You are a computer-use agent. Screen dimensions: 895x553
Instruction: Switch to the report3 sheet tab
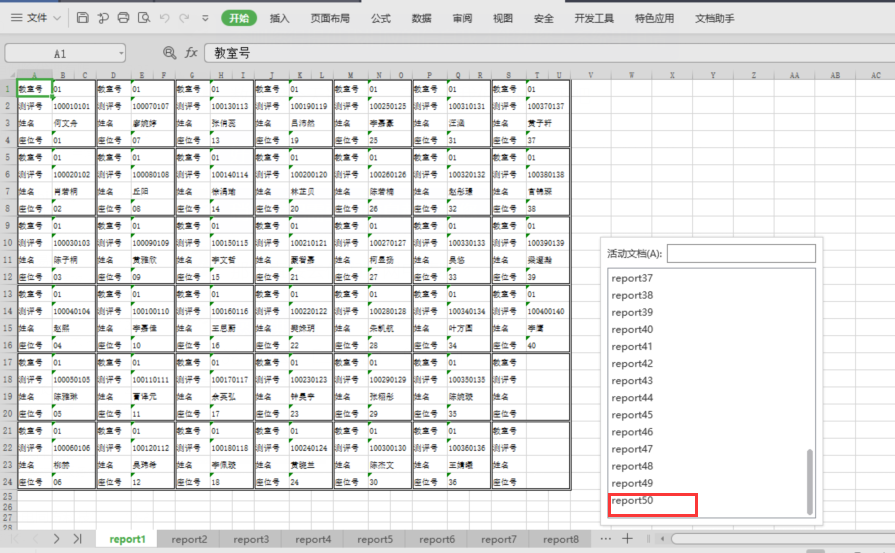tap(251, 539)
